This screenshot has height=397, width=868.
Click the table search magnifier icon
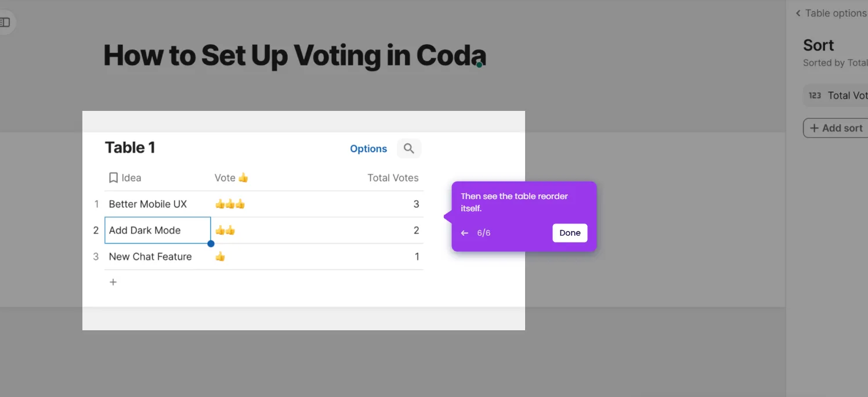pos(409,149)
